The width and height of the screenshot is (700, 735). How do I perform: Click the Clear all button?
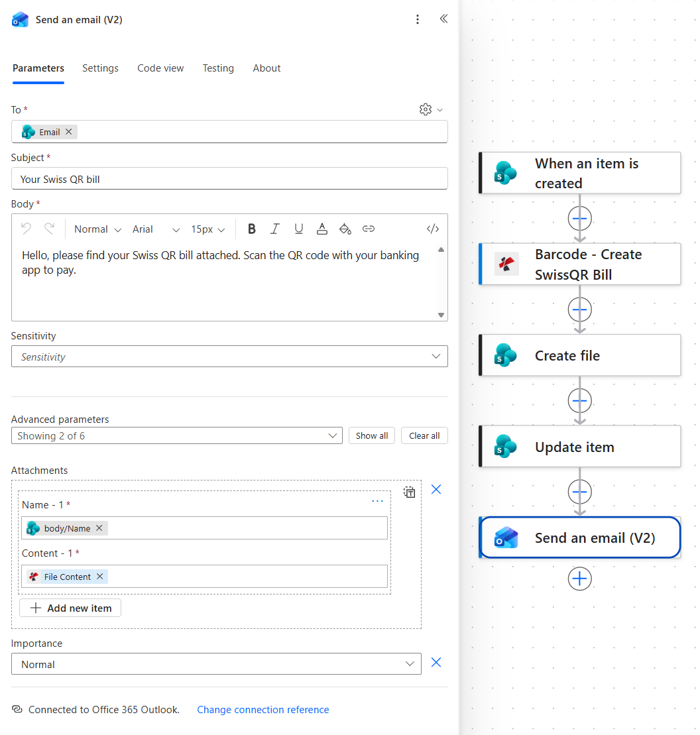(424, 435)
